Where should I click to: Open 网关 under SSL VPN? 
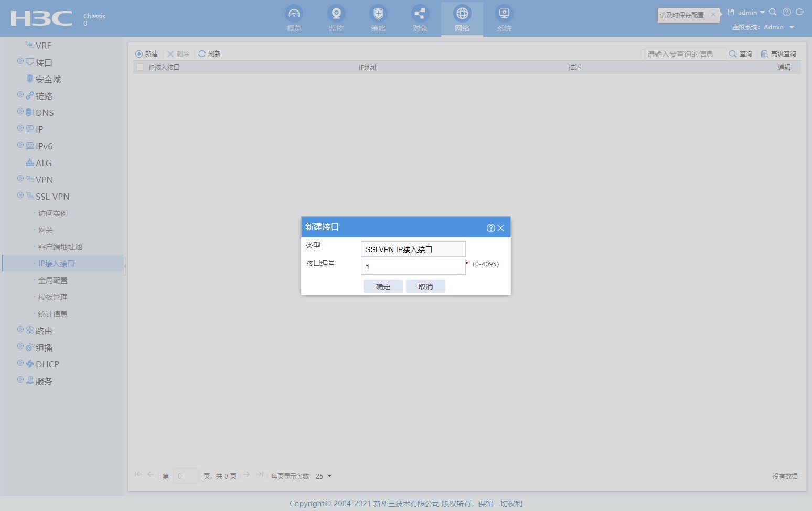[46, 230]
